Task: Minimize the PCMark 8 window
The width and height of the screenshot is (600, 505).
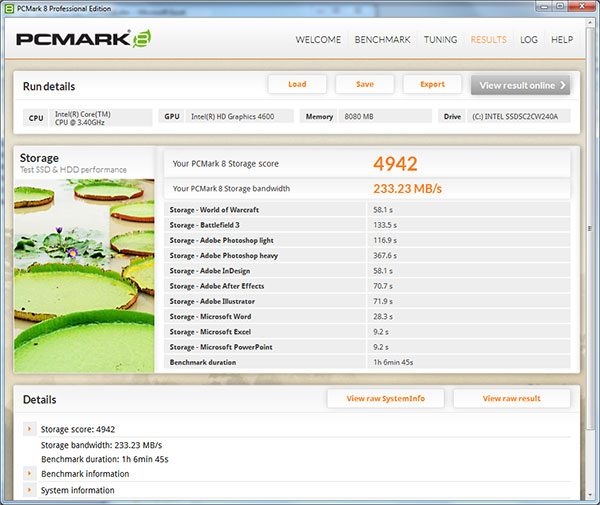Action: coord(544,6)
